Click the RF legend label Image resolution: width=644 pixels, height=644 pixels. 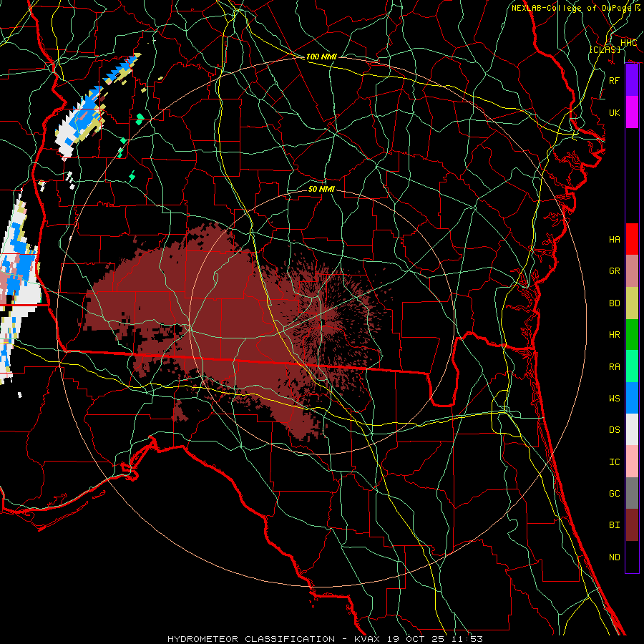coord(614,80)
